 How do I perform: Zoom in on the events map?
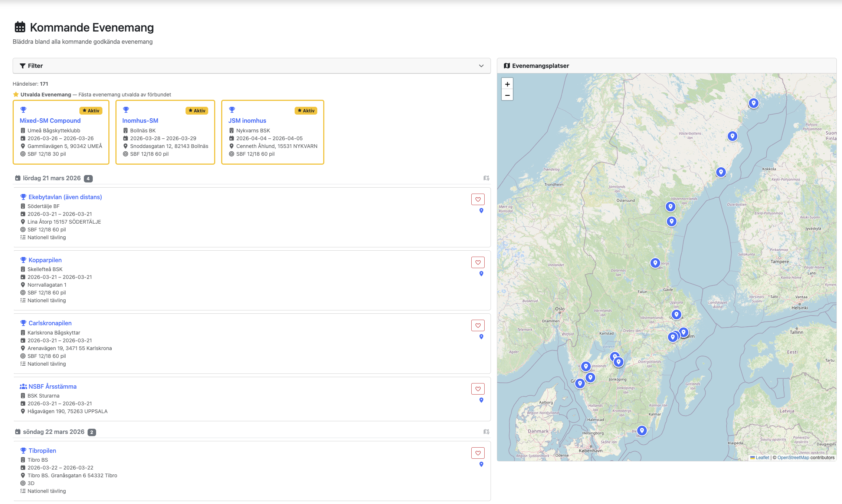click(x=507, y=84)
